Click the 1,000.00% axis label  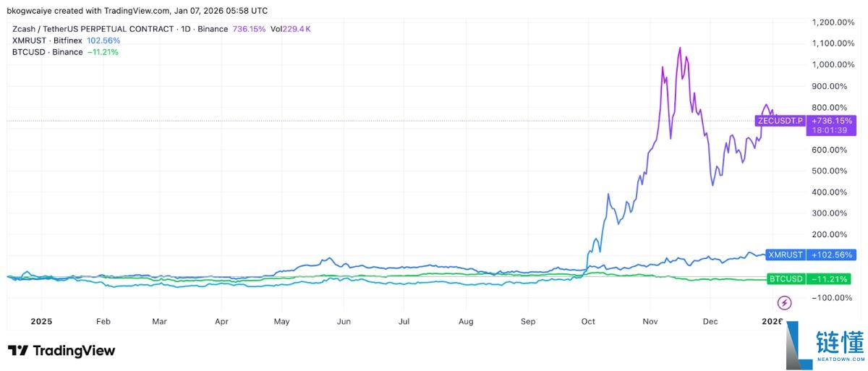[835, 64]
